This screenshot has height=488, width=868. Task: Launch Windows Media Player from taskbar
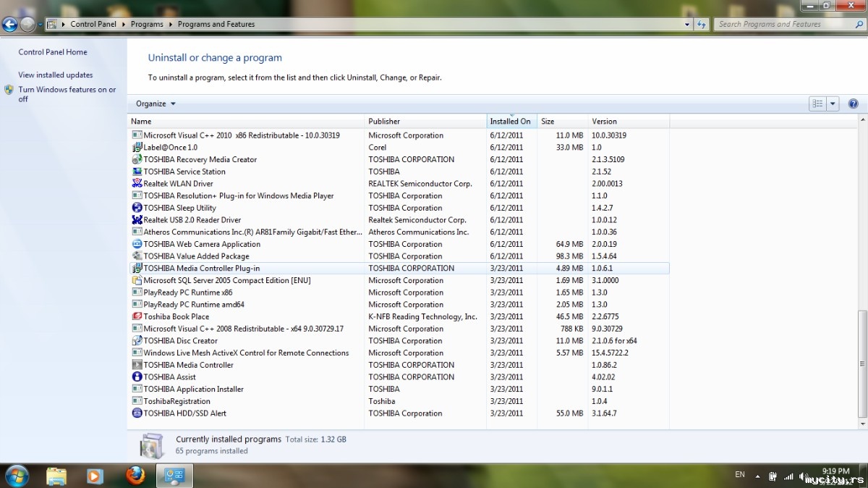tap(95, 476)
